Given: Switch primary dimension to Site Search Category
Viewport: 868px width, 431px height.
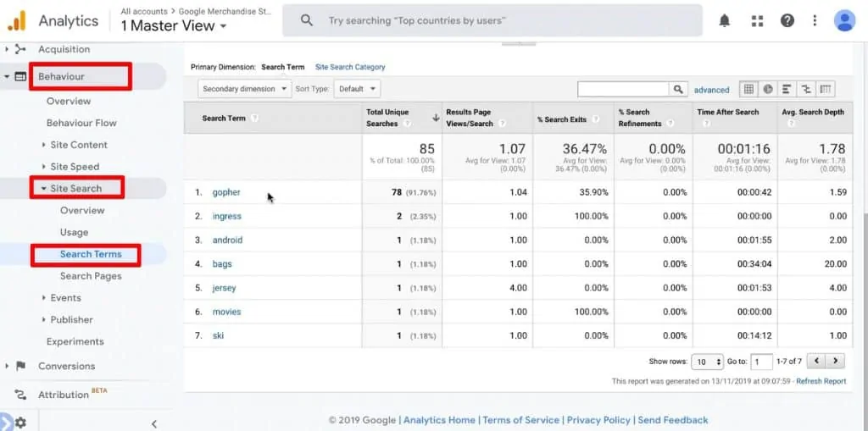Looking at the screenshot, I should pos(350,67).
